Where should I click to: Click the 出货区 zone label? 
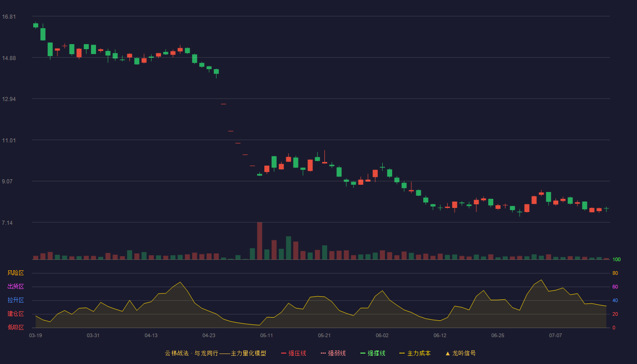click(15, 287)
